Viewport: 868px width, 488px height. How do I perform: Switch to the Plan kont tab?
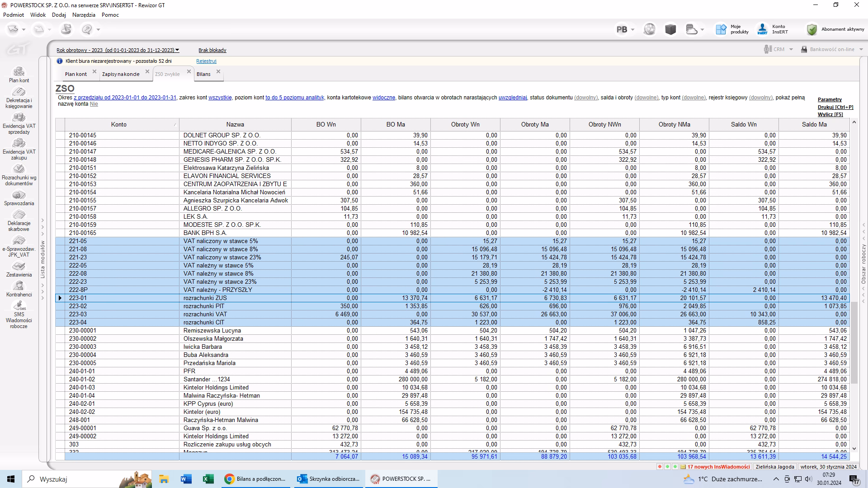(76, 74)
